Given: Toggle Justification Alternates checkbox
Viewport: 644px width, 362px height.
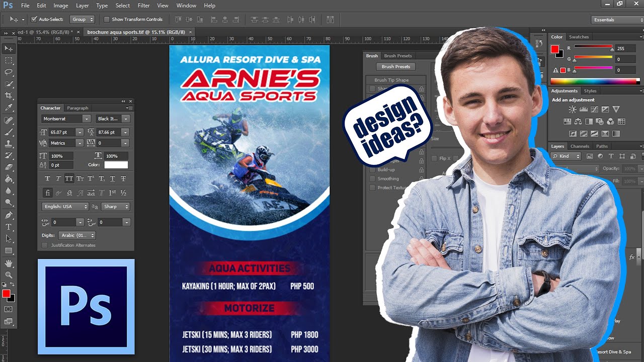Looking at the screenshot, I should click(45, 245).
